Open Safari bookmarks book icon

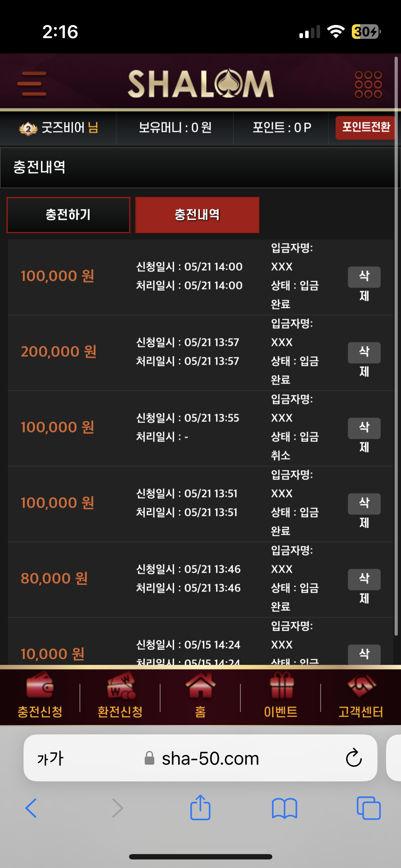[284, 808]
